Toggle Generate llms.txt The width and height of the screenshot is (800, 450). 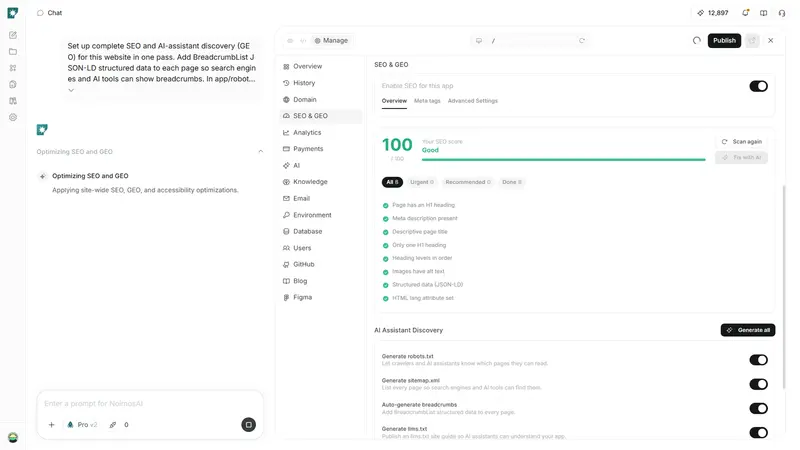tap(758, 433)
